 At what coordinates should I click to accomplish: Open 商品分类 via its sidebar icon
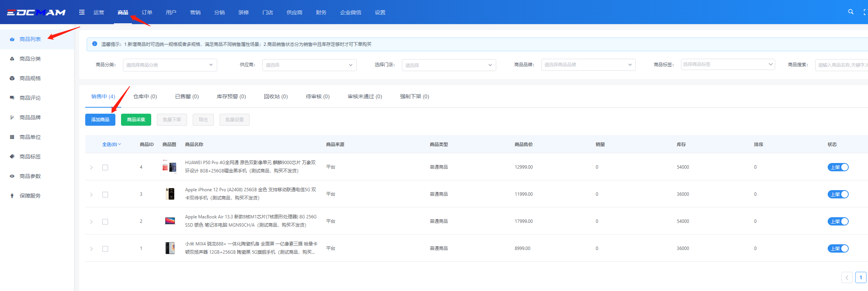click(x=12, y=59)
